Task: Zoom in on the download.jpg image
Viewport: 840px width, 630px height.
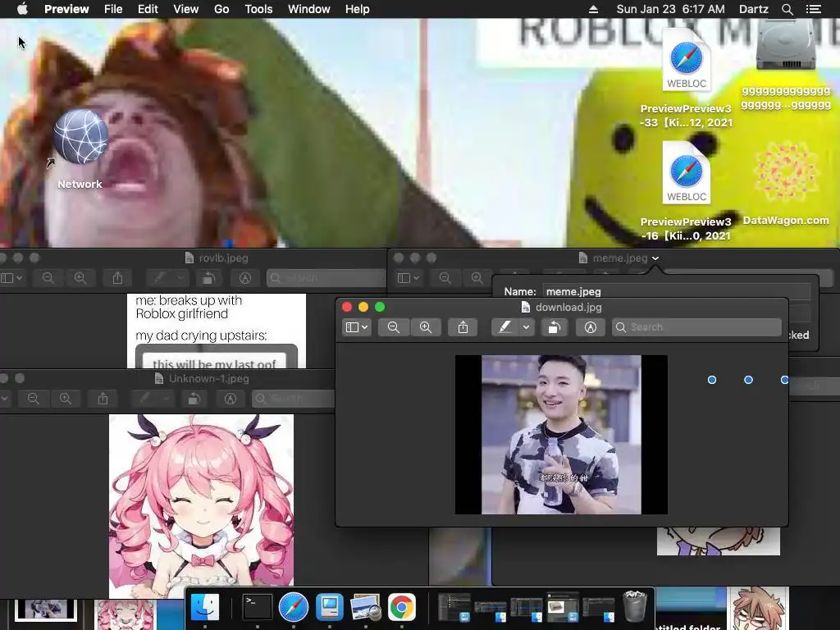Action: (x=426, y=327)
